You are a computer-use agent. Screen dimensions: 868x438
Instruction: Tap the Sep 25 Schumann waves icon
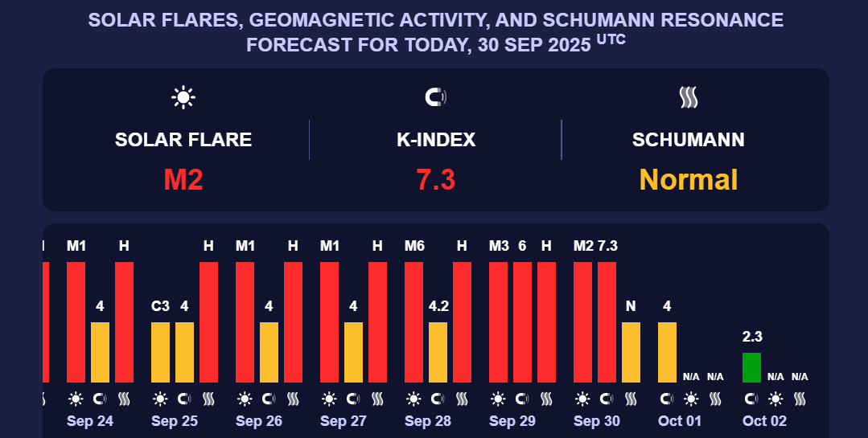click(x=208, y=399)
